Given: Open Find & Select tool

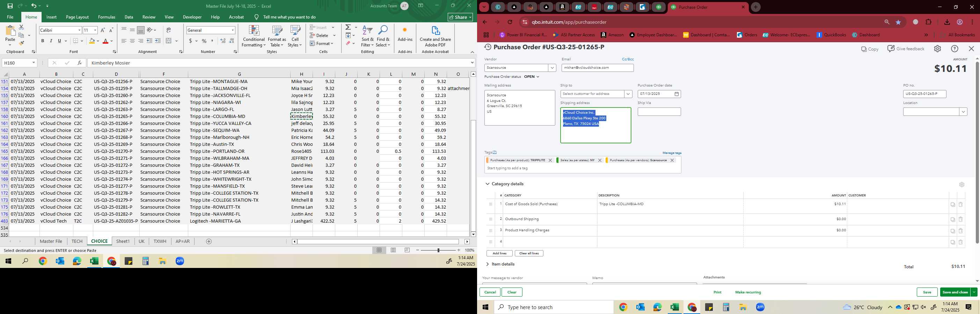Looking at the screenshot, I should coord(383,37).
